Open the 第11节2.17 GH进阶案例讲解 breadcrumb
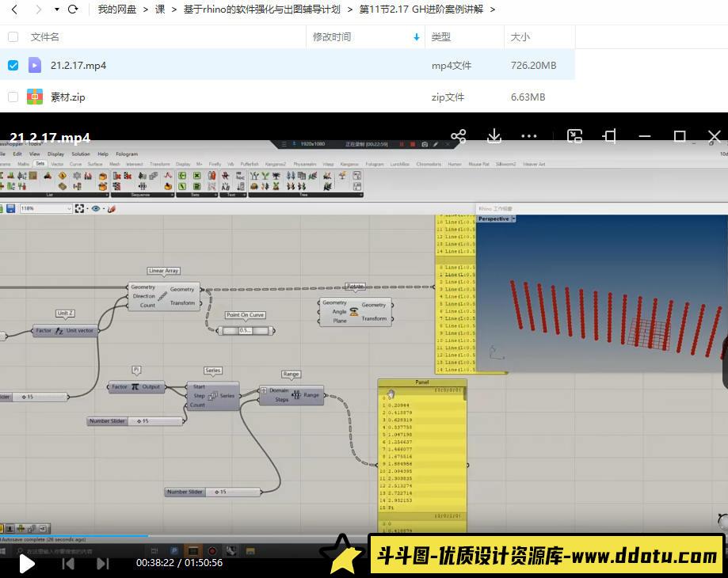 click(421, 10)
